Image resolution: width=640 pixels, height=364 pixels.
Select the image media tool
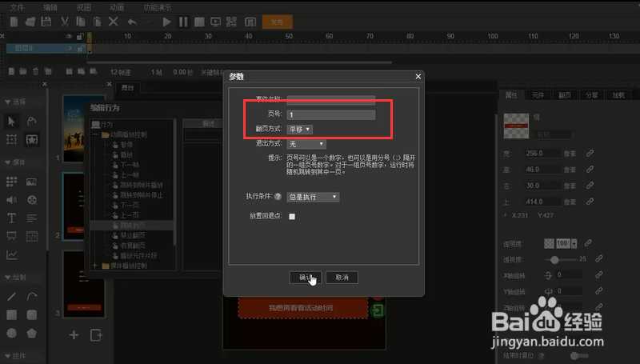coord(31,182)
